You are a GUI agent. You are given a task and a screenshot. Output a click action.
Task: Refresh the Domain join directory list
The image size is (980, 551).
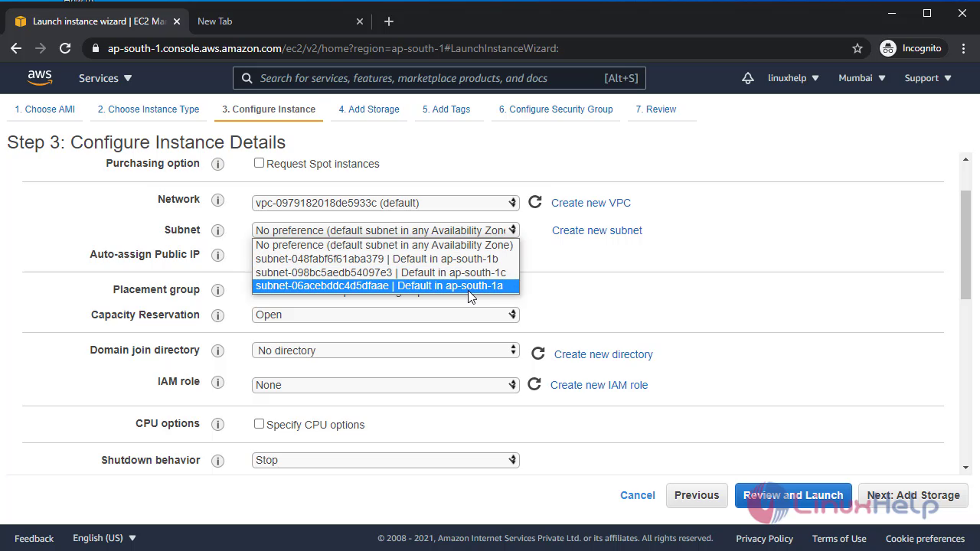(538, 354)
